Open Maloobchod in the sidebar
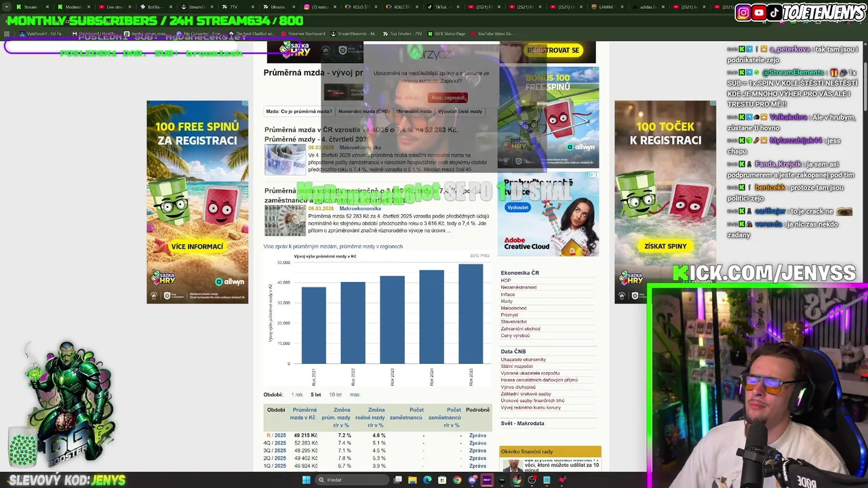 click(513, 308)
